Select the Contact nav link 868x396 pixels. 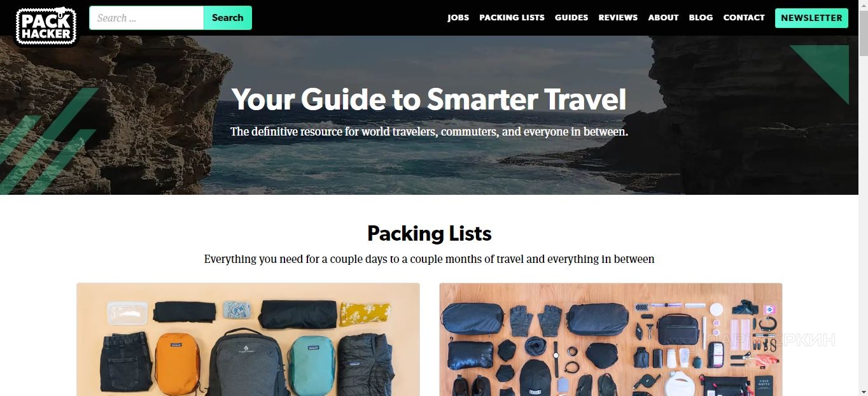coord(744,18)
